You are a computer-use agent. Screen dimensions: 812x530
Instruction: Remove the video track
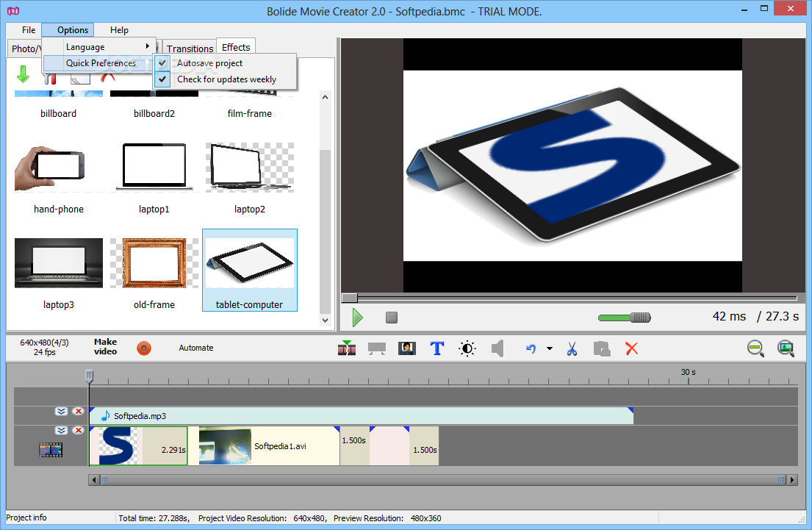pos(78,431)
